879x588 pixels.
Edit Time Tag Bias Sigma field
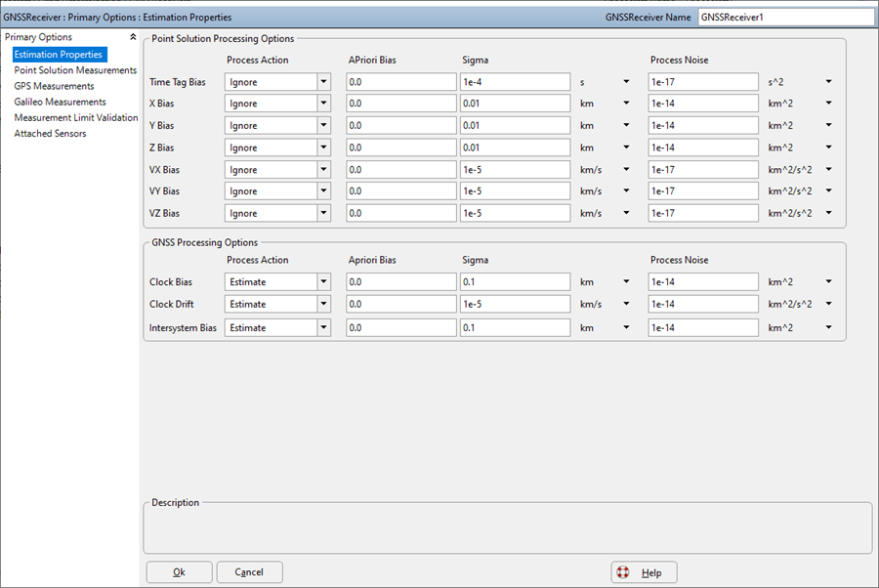[x=515, y=82]
